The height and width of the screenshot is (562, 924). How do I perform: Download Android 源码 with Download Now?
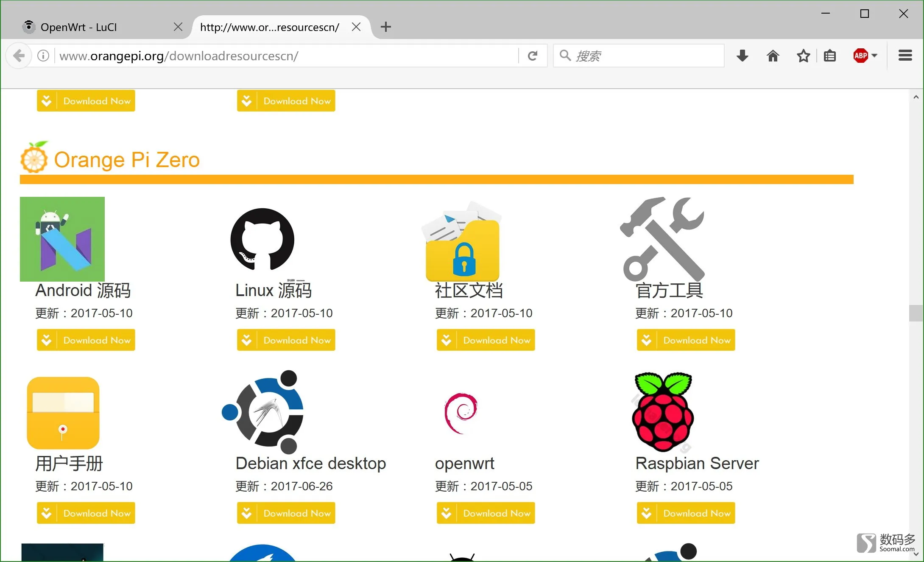click(86, 340)
